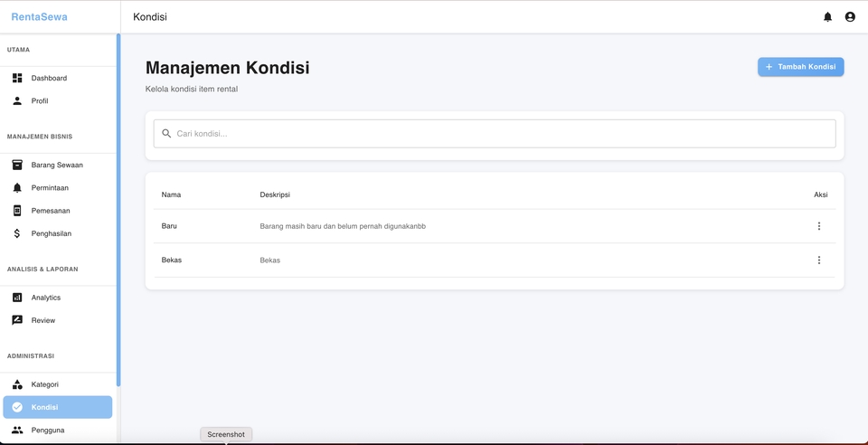Open the user account avatar icon

(850, 17)
